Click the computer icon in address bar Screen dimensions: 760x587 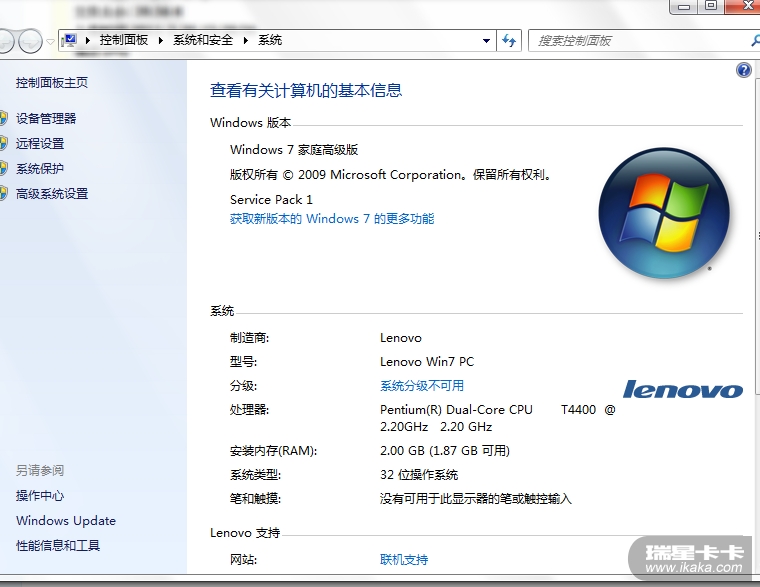(x=70, y=40)
